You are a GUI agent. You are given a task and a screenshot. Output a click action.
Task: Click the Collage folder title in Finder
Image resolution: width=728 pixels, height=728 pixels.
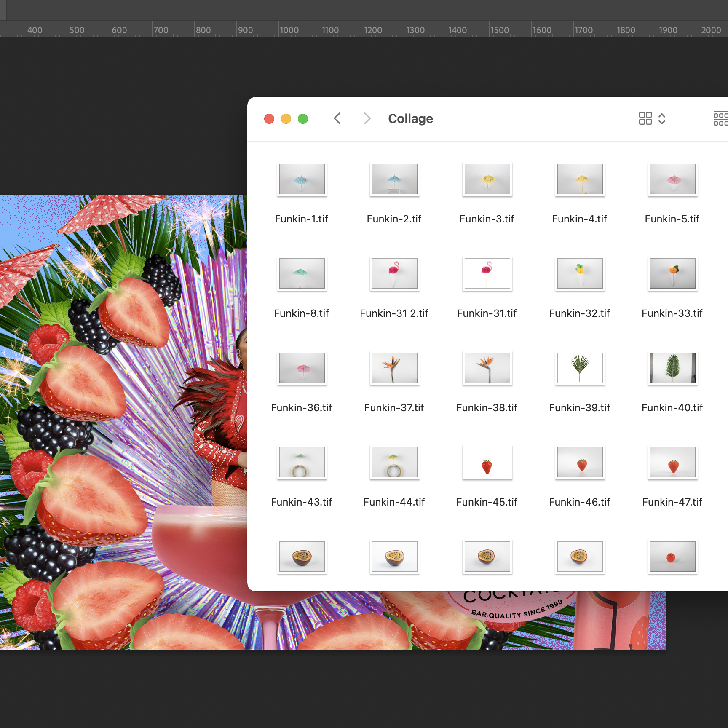pyautogui.click(x=411, y=119)
